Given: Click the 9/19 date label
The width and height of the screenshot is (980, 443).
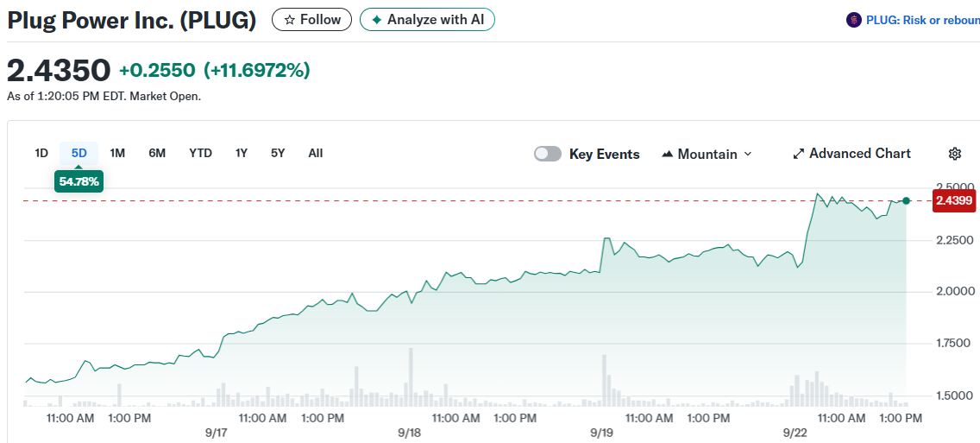Looking at the screenshot, I should tap(601, 433).
